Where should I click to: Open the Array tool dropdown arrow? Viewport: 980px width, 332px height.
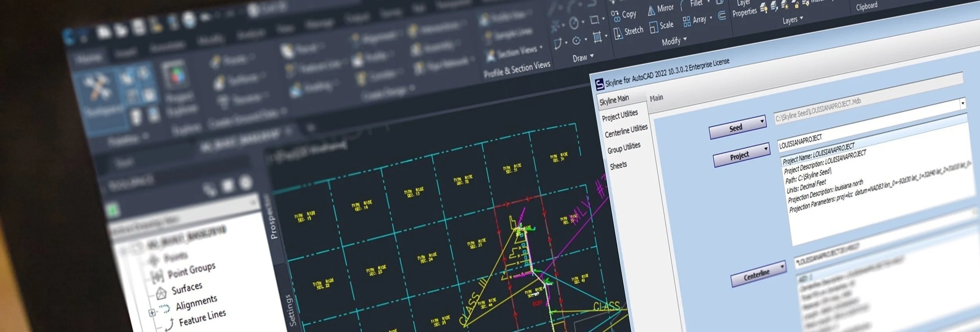(711, 18)
